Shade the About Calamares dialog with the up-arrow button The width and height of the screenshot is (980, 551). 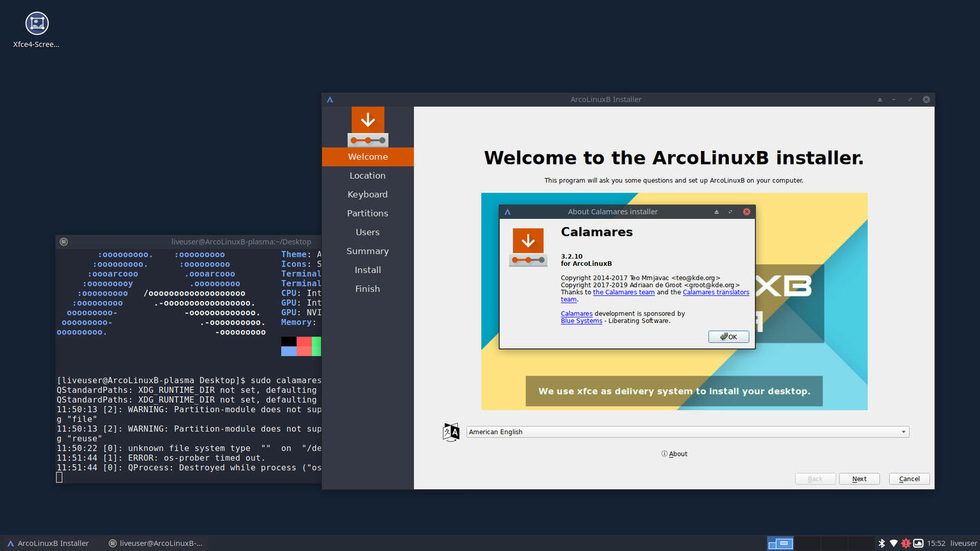coord(717,212)
